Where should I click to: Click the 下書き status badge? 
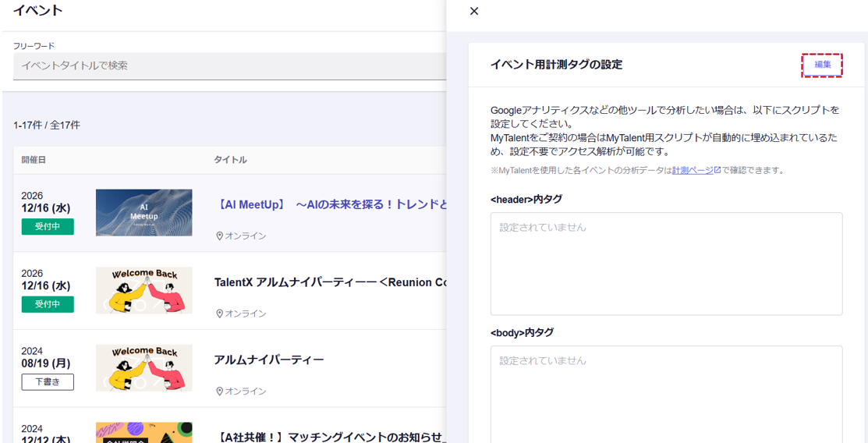pos(48,382)
